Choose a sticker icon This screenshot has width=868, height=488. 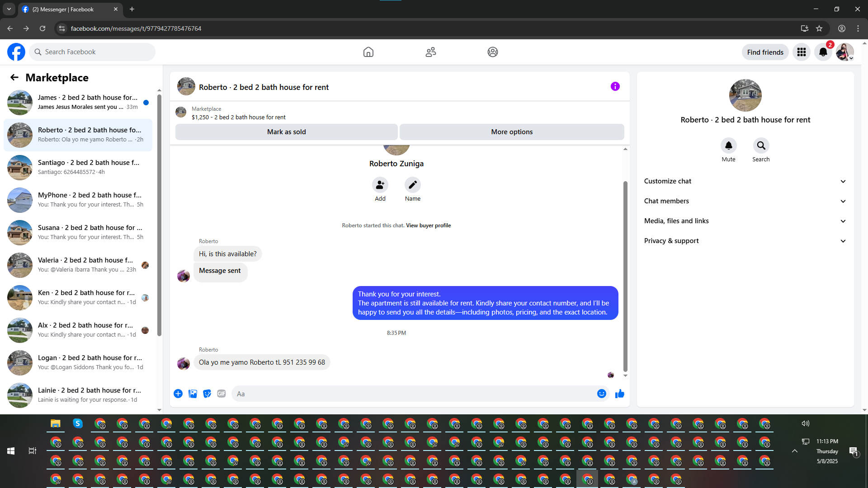207,394
